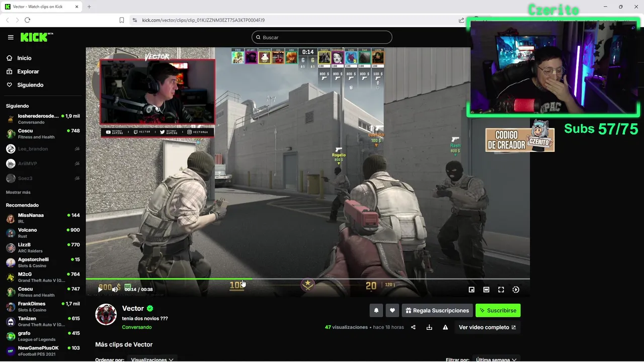This screenshot has height=362, width=644.
Task: Open a new browser tab
Action: click(89, 7)
